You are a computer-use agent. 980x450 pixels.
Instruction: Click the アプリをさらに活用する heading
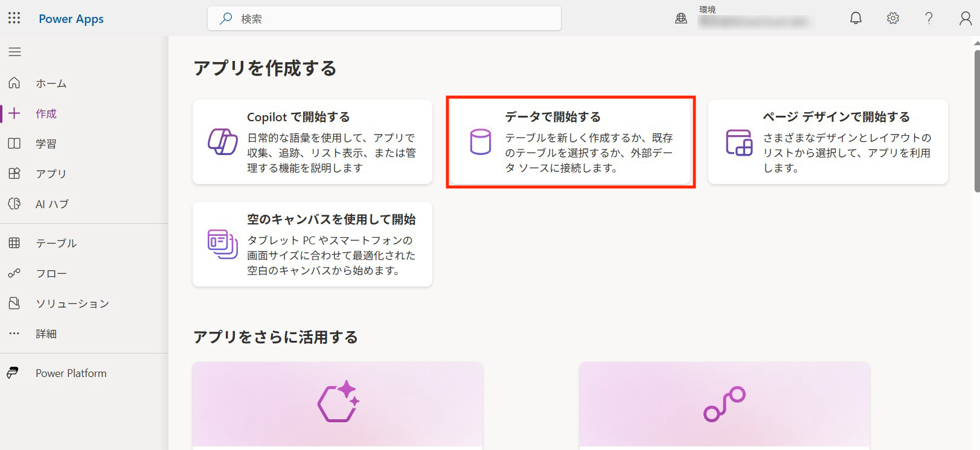(x=275, y=337)
